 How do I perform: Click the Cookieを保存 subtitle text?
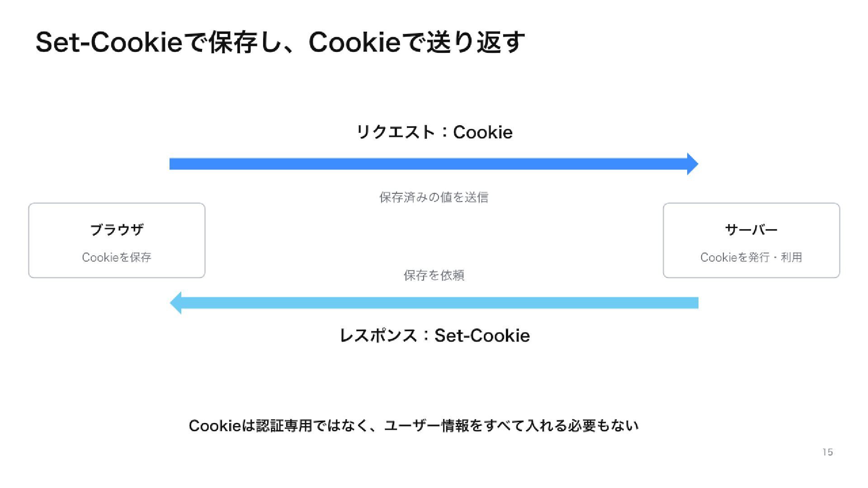pyautogui.click(x=117, y=257)
